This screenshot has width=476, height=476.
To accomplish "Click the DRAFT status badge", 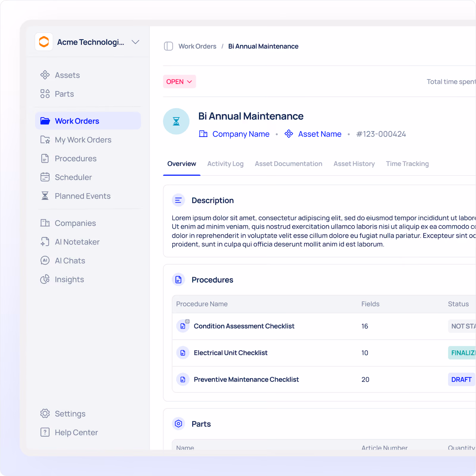I will [x=461, y=380].
